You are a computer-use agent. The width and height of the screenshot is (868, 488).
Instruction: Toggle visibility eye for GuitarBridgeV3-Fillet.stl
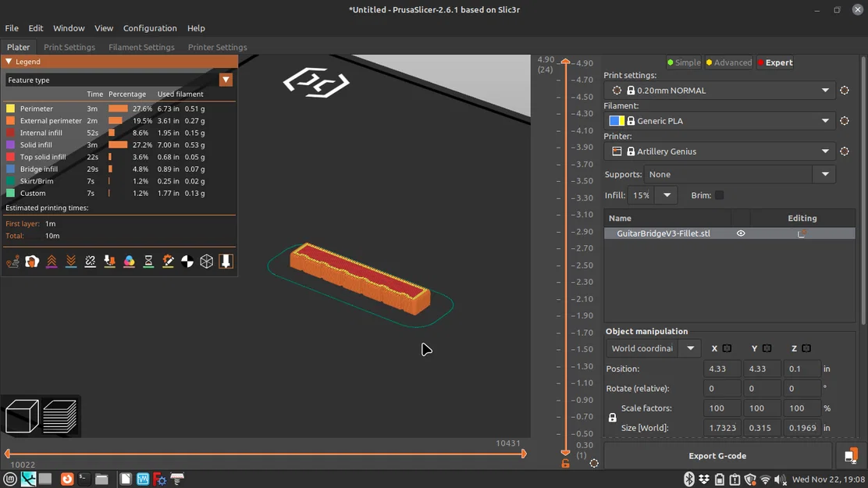pos(741,233)
